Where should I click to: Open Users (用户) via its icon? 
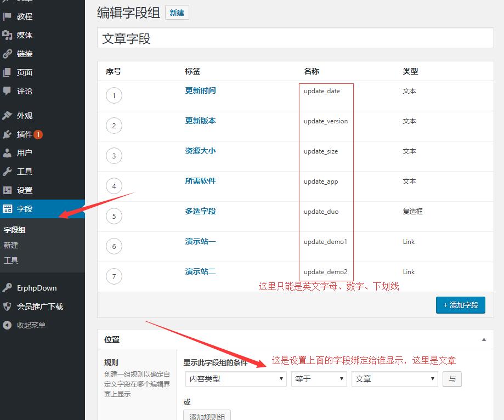point(7,153)
